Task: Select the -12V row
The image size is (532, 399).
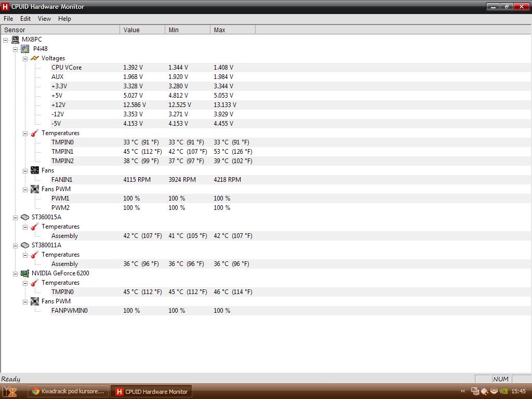Action: pos(291,114)
